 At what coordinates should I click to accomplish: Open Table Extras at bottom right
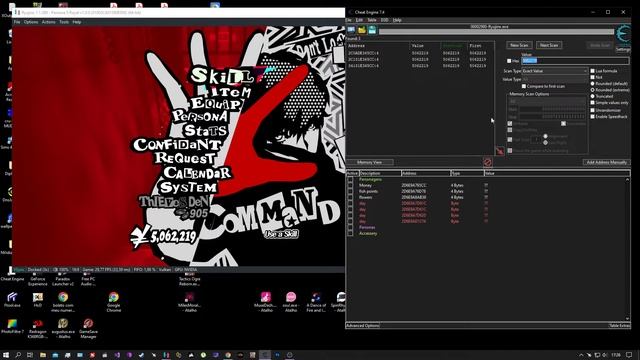coord(620,326)
